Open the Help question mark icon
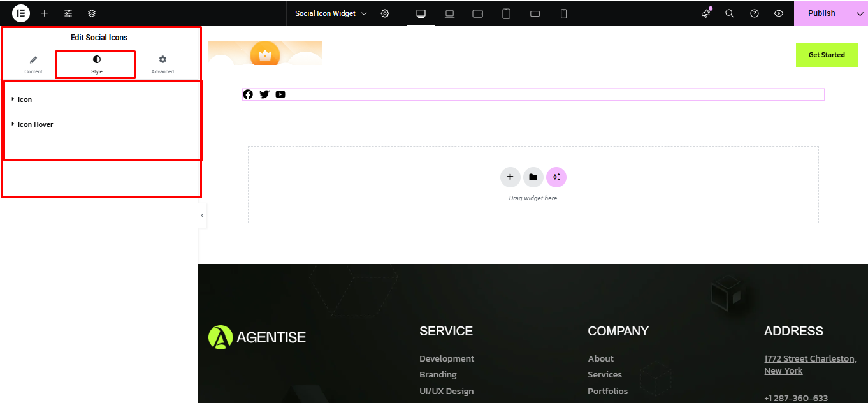This screenshot has height=403, width=868. (755, 13)
